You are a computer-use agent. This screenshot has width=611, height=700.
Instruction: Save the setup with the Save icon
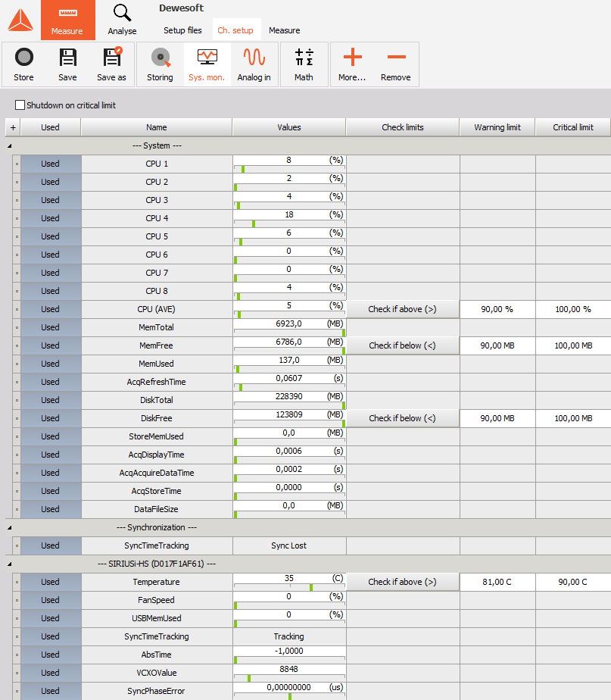[67, 64]
